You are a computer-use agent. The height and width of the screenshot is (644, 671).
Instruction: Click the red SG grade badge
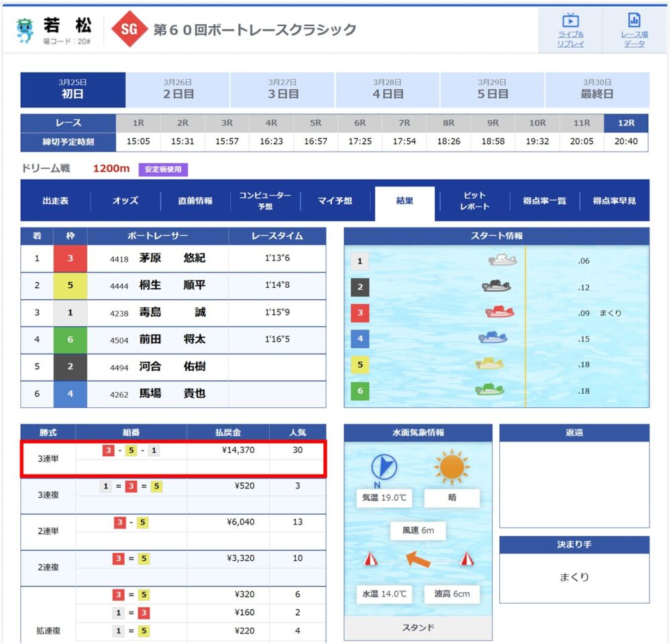(129, 30)
